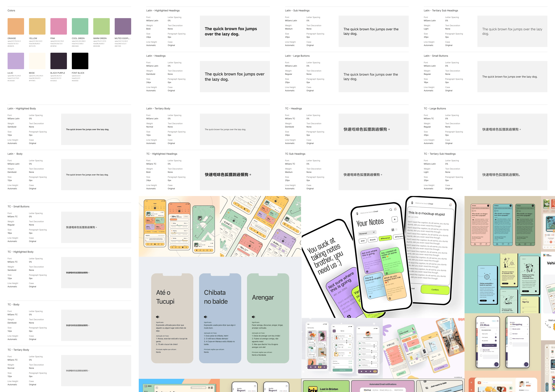This screenshot has width=555, height=392.
Task: Select the #Personal tag chip
Action: pos(385,238)
